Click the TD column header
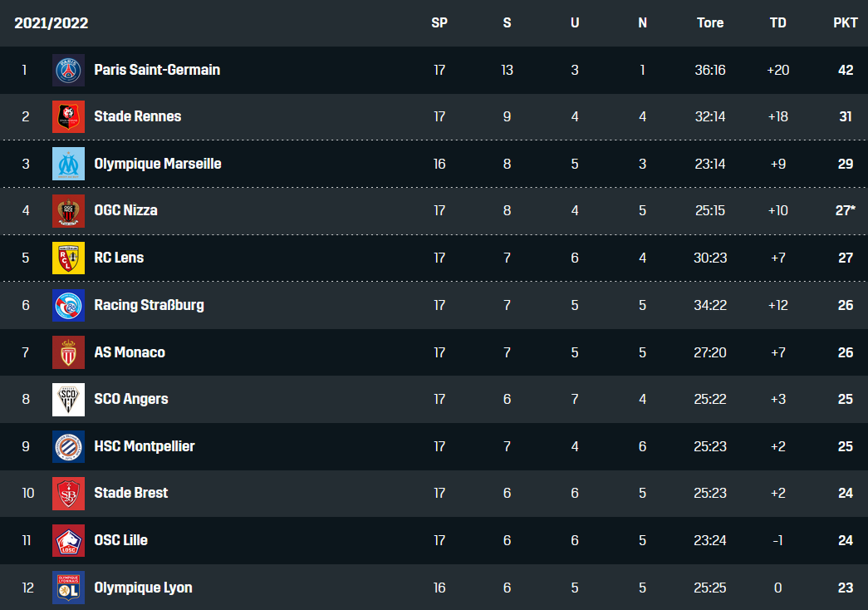 777,22
